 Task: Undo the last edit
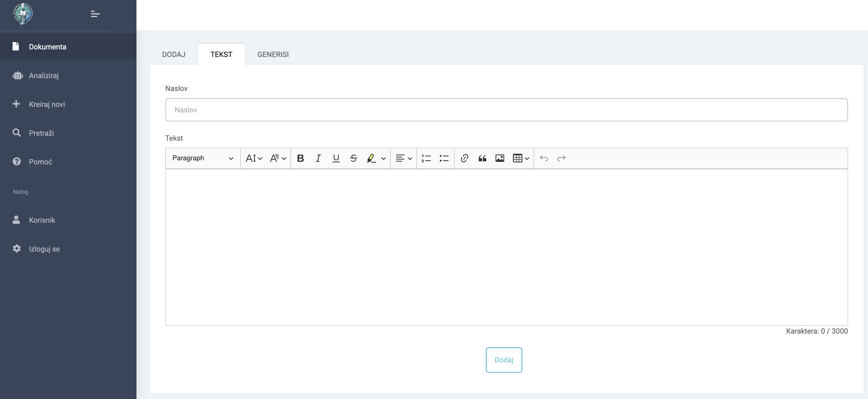click(544, 158)
